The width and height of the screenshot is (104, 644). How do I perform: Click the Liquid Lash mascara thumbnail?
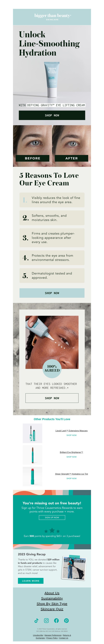(x=32, y=433)
